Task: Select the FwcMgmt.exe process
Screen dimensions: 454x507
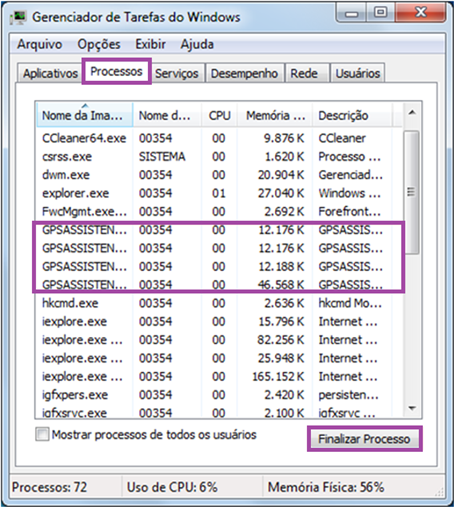Action: 219,211
